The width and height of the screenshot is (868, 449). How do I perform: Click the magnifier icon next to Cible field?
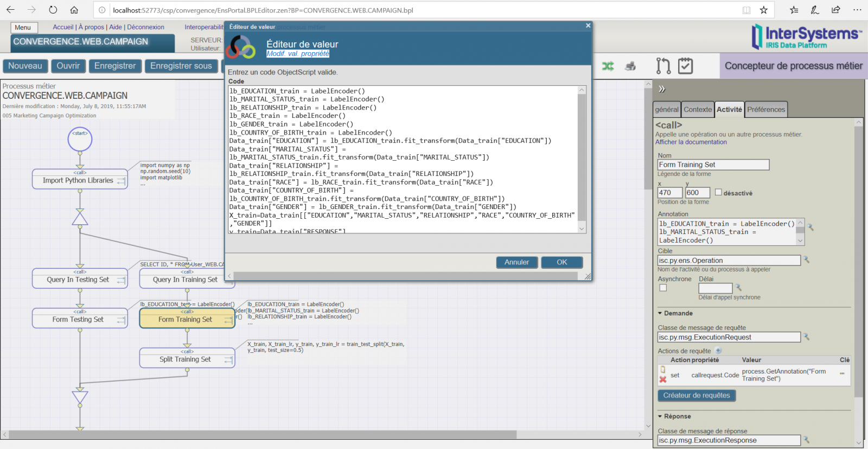[x=806, y=260]
